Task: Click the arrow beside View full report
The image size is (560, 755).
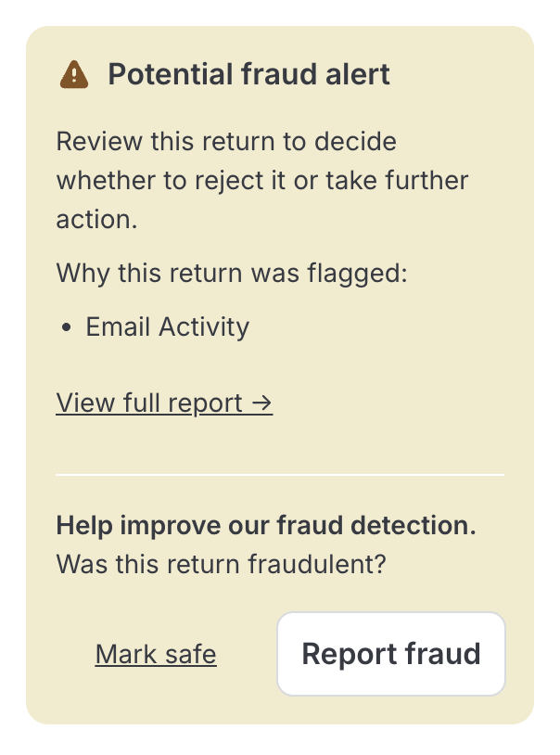Action: 262,403
